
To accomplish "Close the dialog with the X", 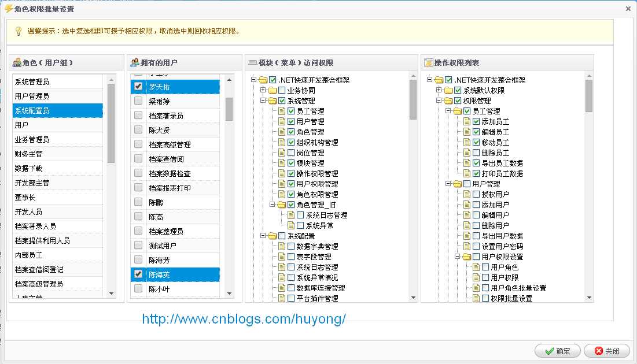I will coord(628,9).
